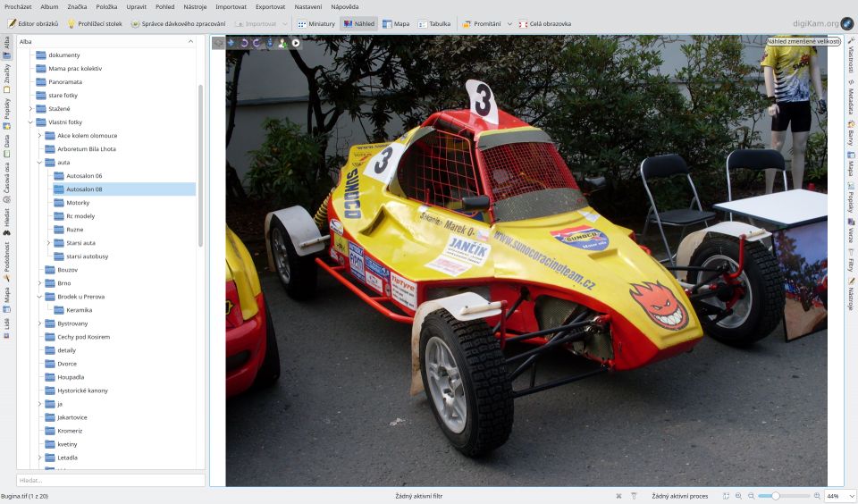The width and height of the screenshot is (858, 504).
Task: Select the Panoramata album
Action: (x=65, y=82)
